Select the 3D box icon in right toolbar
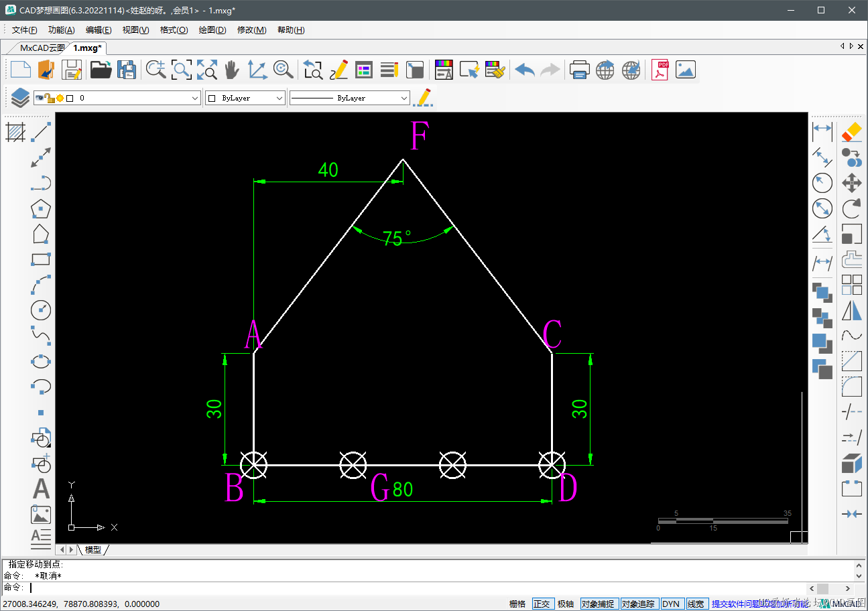 pos(851,463)
